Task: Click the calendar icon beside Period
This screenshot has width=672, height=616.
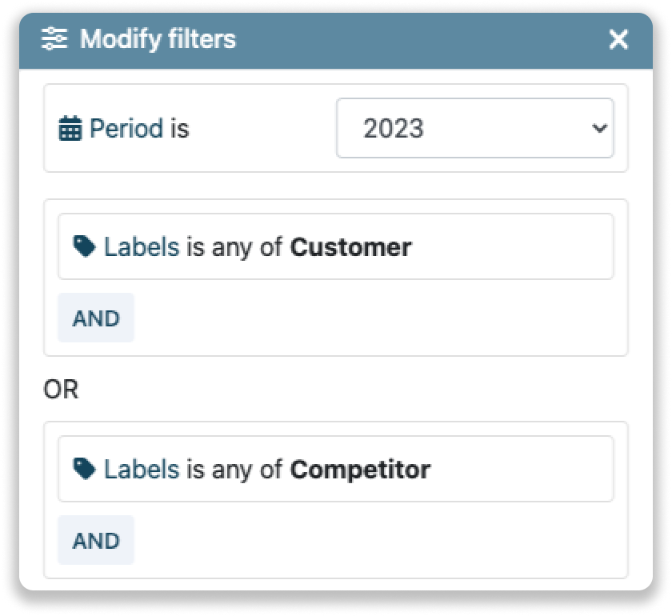Action: pyautogui.click(x=70, y=129)
